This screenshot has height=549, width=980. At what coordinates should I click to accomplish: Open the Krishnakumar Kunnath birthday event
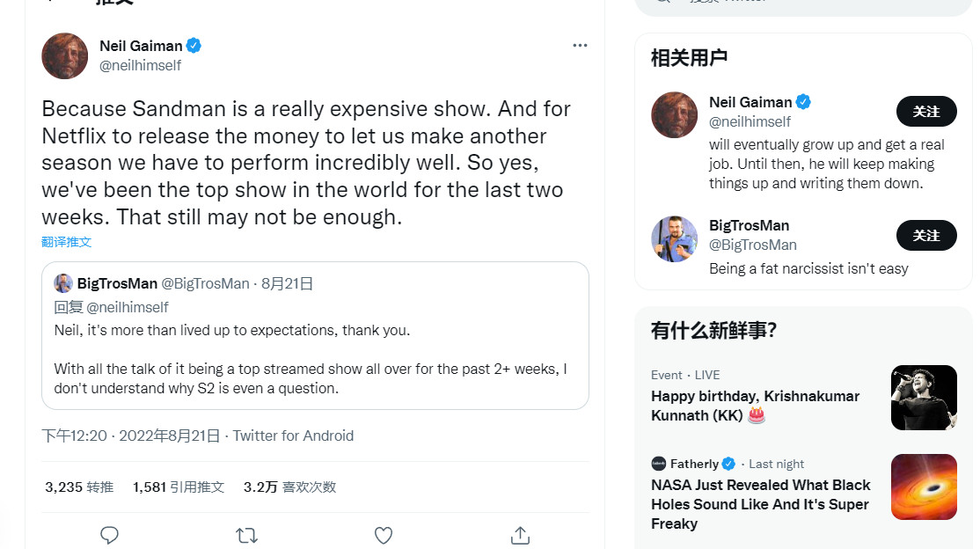pyautogui.click(x=755, y=406)
